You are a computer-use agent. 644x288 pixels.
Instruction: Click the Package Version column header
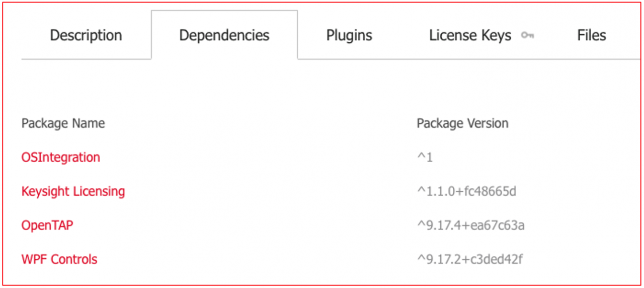click(462, 123)
